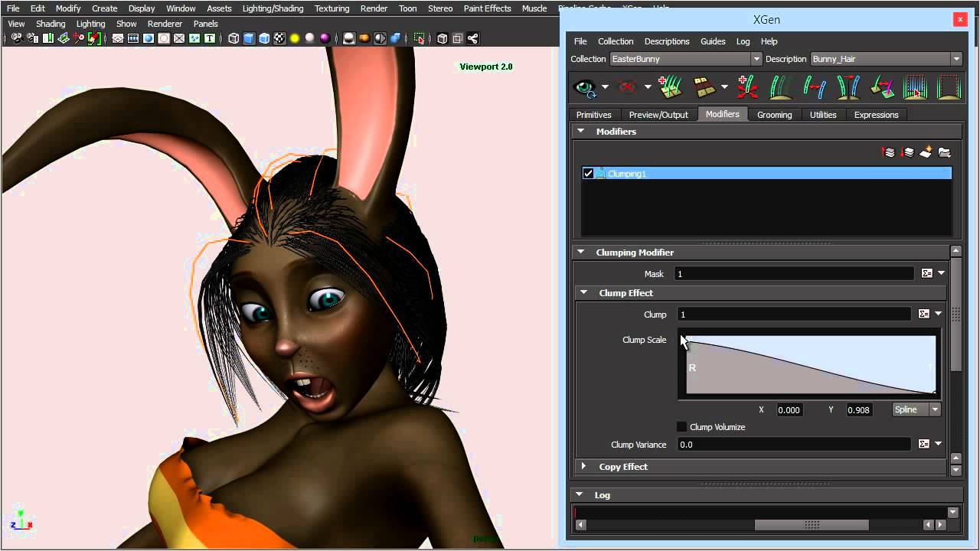
Task: Collapse the Clump Effect section
Action: [x=584, y=293]
